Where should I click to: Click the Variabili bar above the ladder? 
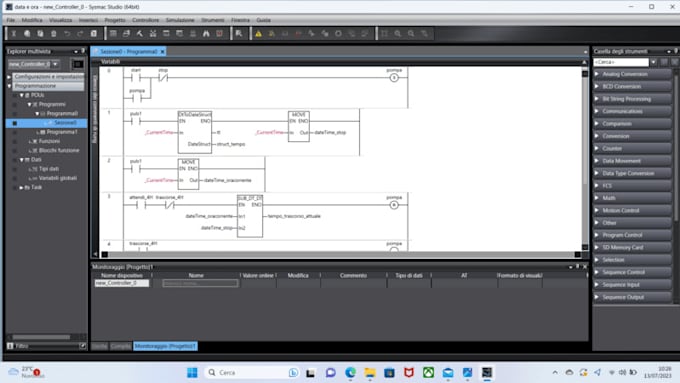340,62
